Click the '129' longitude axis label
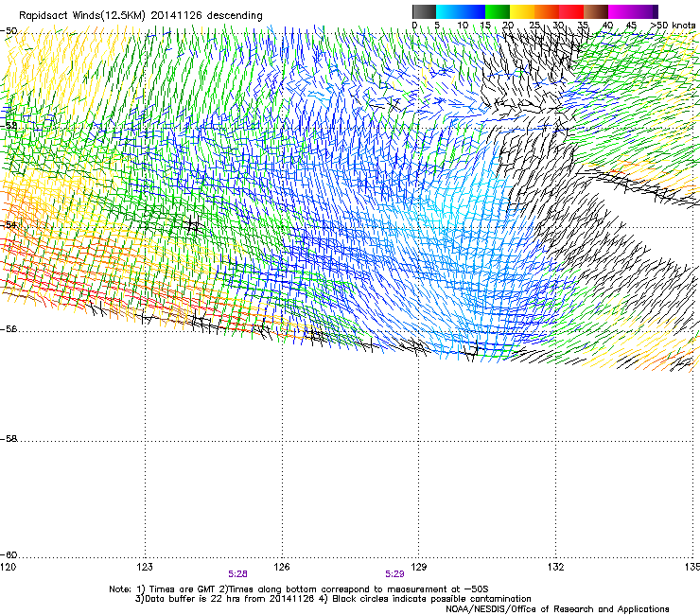Viewport: 700px width, 615px height. 419,567
